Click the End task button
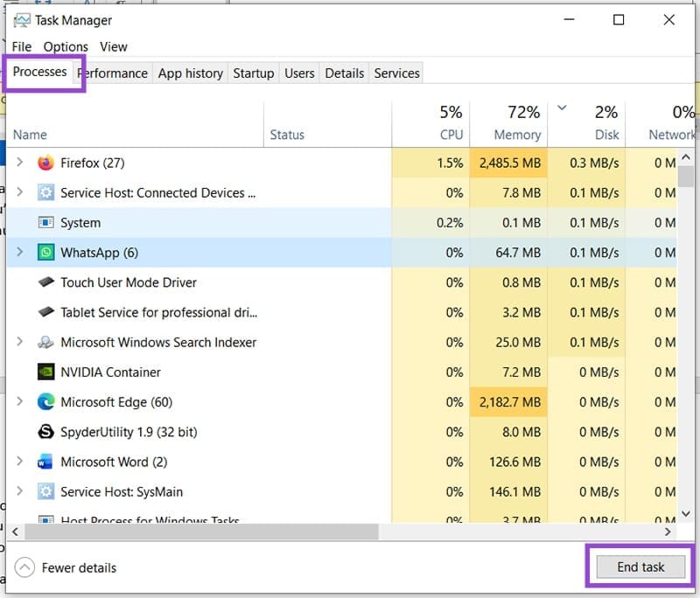The image size is (700, 598). tap(640, 567)
